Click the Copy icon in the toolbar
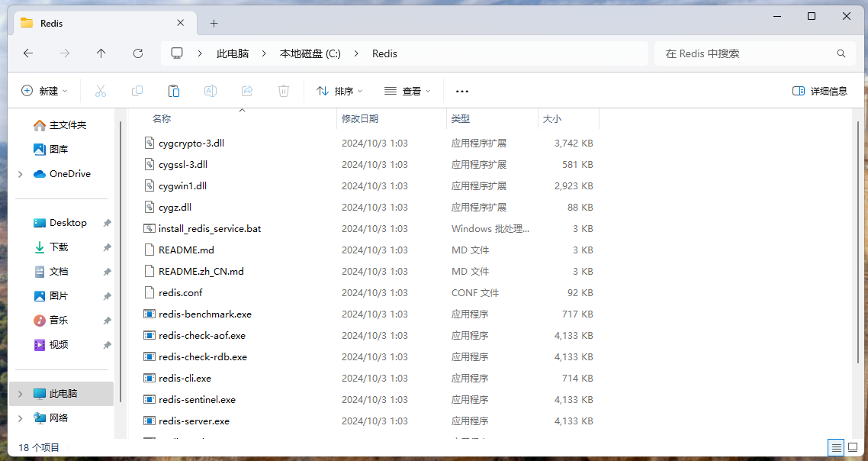This screenshot has height=461, width=868. point(137,90)
